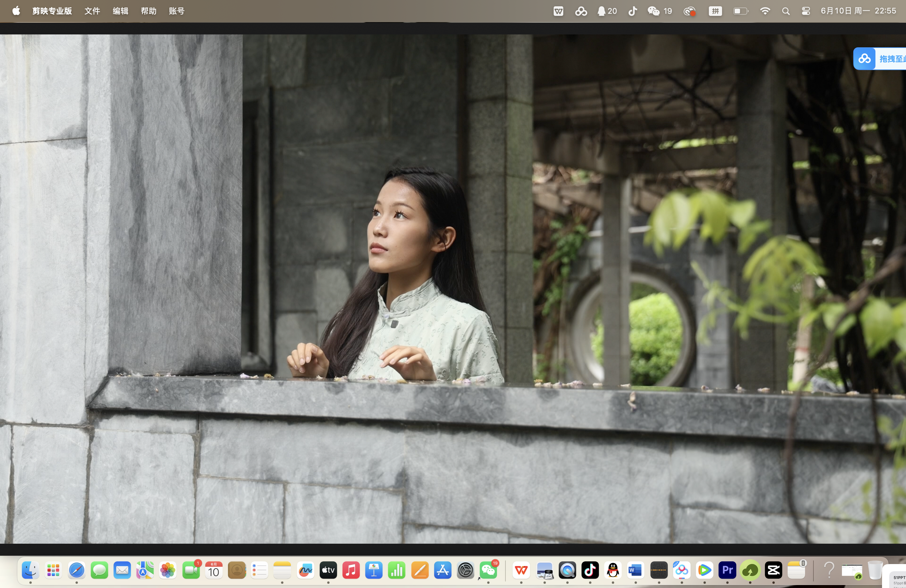Open Spotlight search from menu bar

click(786, 11)
